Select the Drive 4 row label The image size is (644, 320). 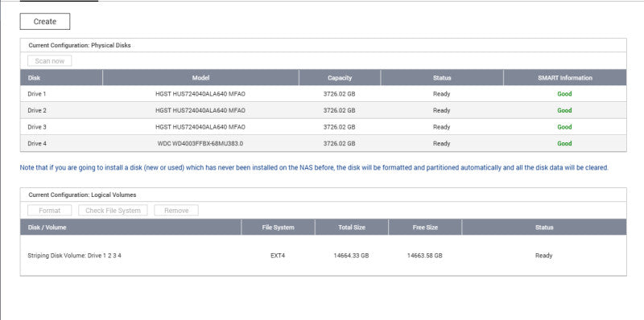[37, 144]
